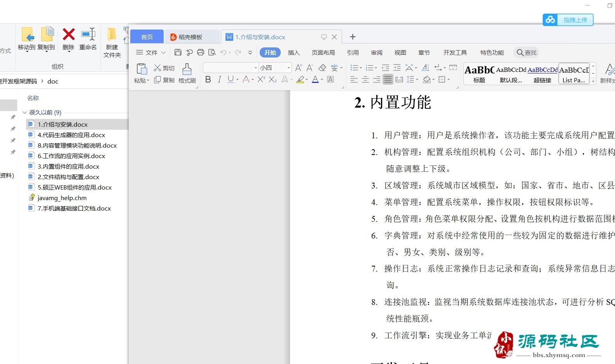Click the Subscript X₂ icon
This screenshot has width=615, height=364.
(273, 79)
